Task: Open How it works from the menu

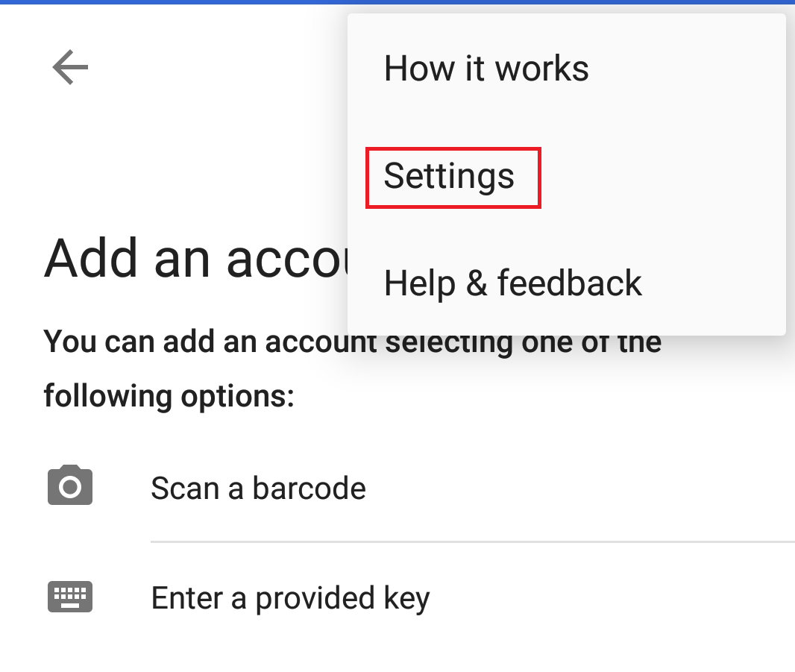Action: point(486,69)
